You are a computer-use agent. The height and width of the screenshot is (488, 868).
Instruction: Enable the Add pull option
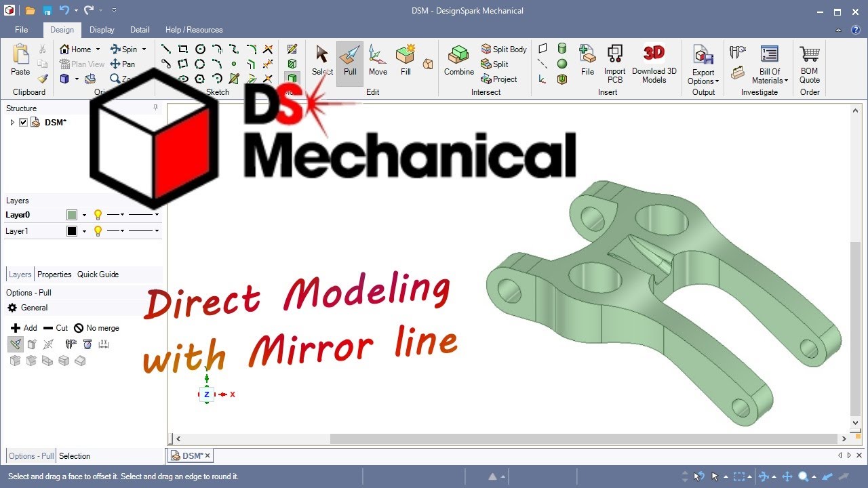pyautogui.click(x=24, y=328)
